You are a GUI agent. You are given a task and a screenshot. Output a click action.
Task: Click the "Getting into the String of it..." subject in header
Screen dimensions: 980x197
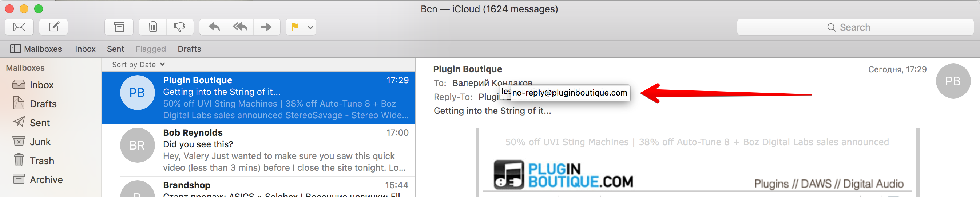click(492, 111)
